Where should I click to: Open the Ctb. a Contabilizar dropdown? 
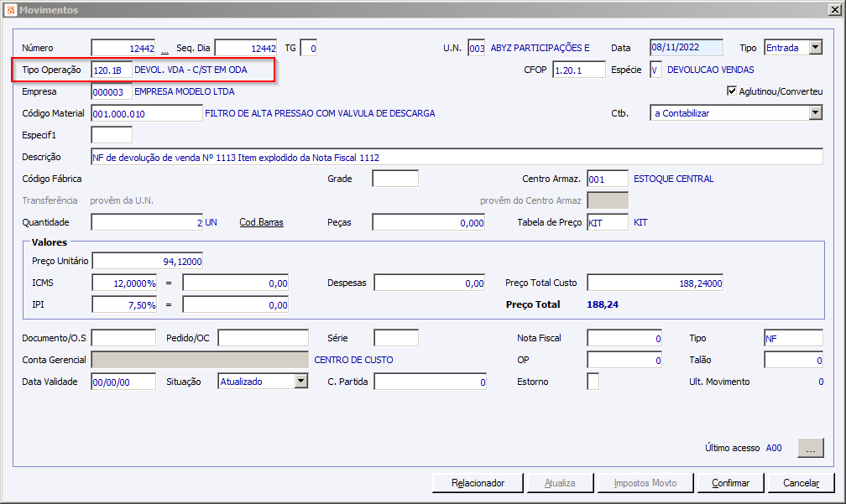click(x=815, y=112)
